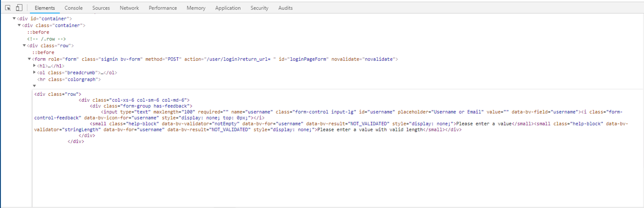The height and width of the screenshot is (208, 644).
Task: Toggle the device toolbar icon
Action: [19, 8]
